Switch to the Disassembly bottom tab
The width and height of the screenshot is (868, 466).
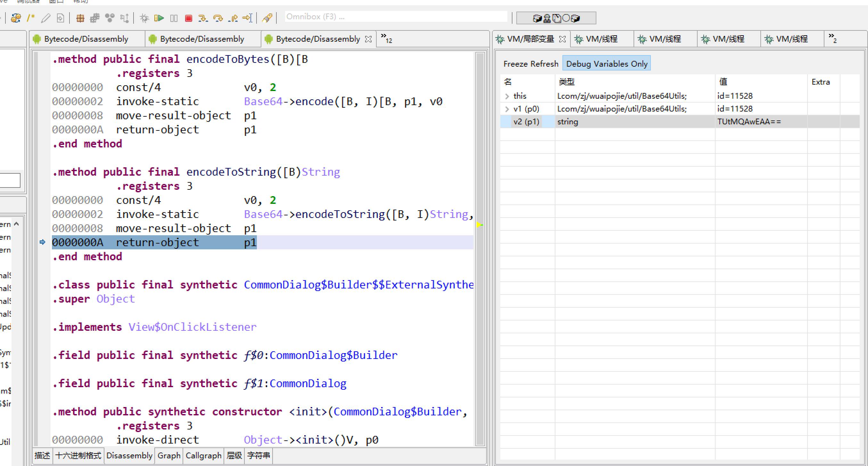pos(129,455)
